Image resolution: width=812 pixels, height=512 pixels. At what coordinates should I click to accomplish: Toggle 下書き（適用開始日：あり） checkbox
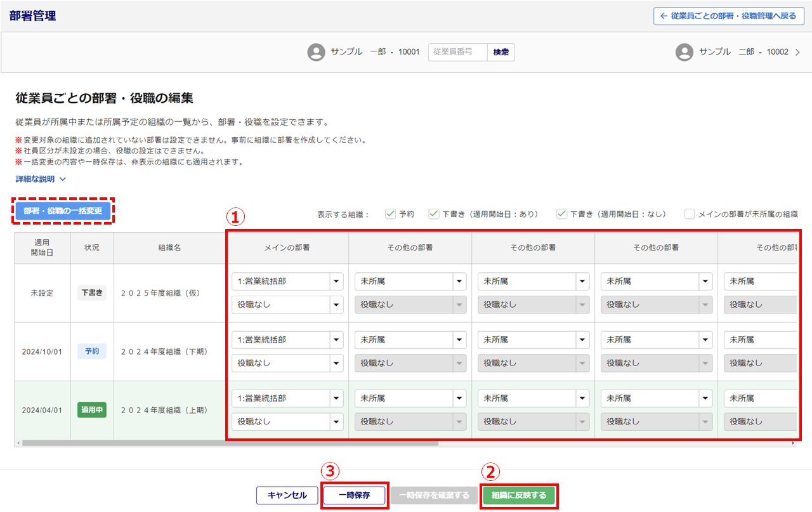click(434, 214)
